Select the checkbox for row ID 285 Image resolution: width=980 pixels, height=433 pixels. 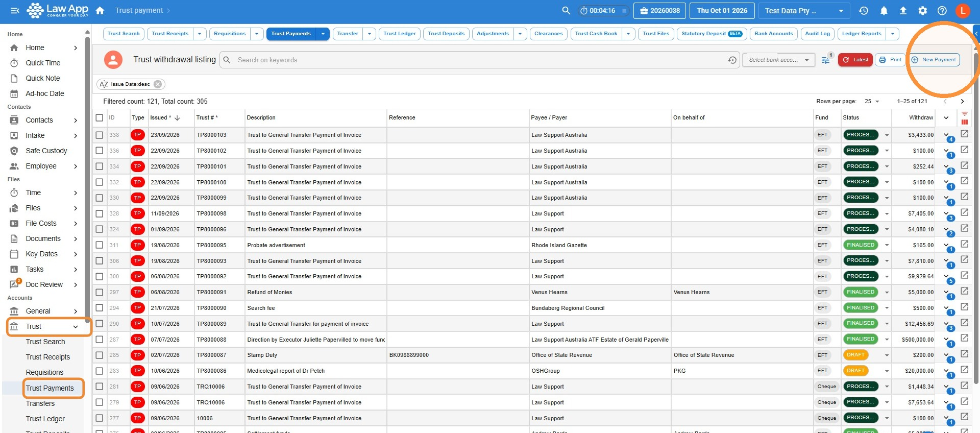coord(99,355)
